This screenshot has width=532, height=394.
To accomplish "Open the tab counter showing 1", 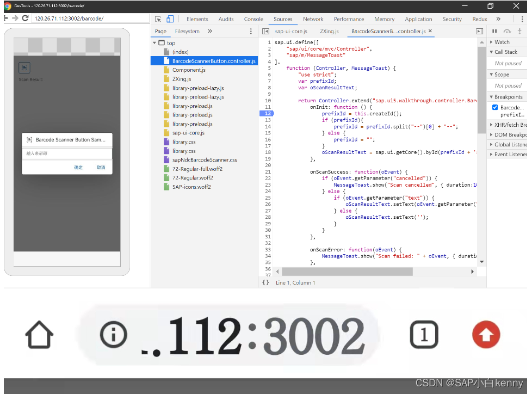I will [424, 335].
